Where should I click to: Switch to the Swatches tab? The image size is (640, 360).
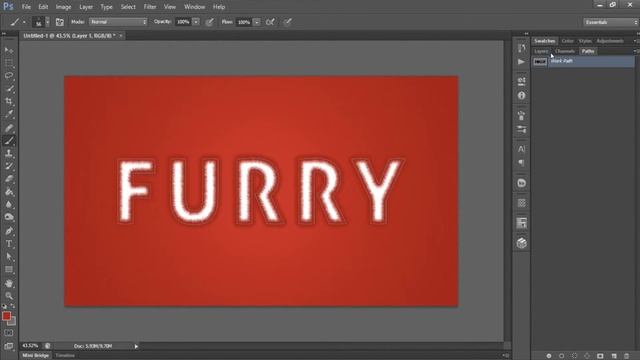click(544, 41)
